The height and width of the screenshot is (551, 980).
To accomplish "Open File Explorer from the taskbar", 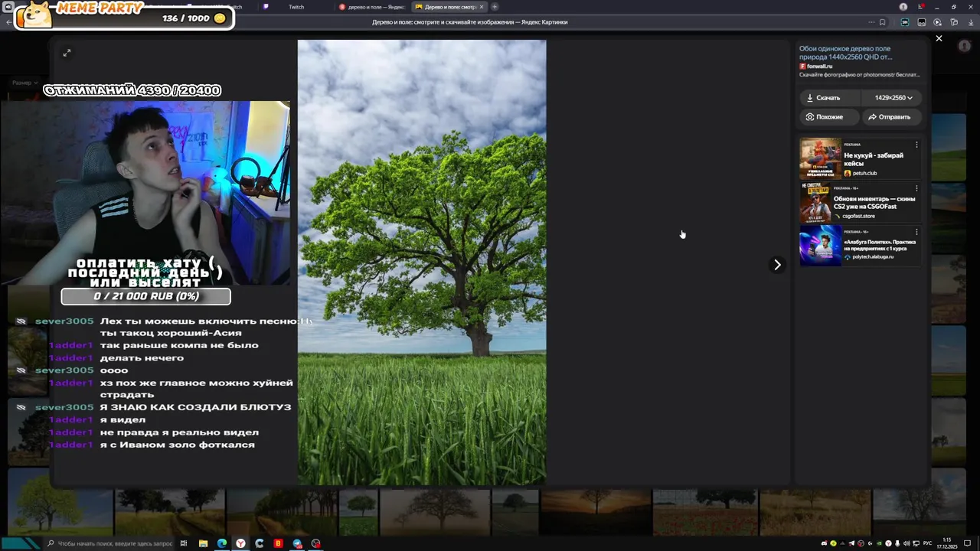I will 203,543.
